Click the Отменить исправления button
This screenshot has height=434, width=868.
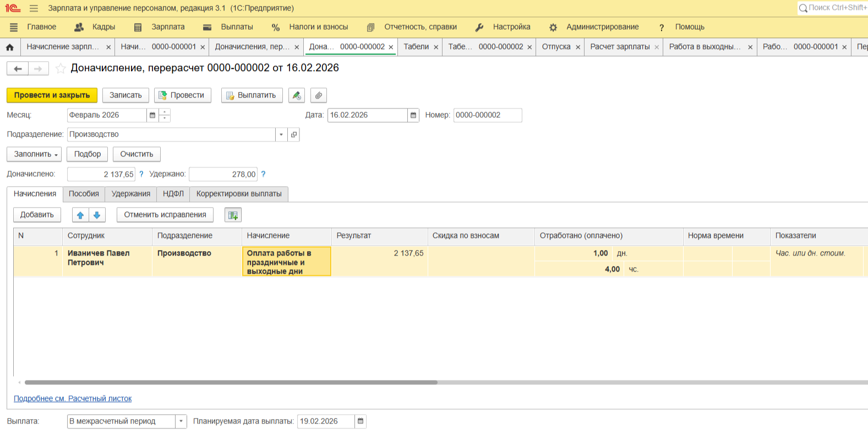pos(165,215)
